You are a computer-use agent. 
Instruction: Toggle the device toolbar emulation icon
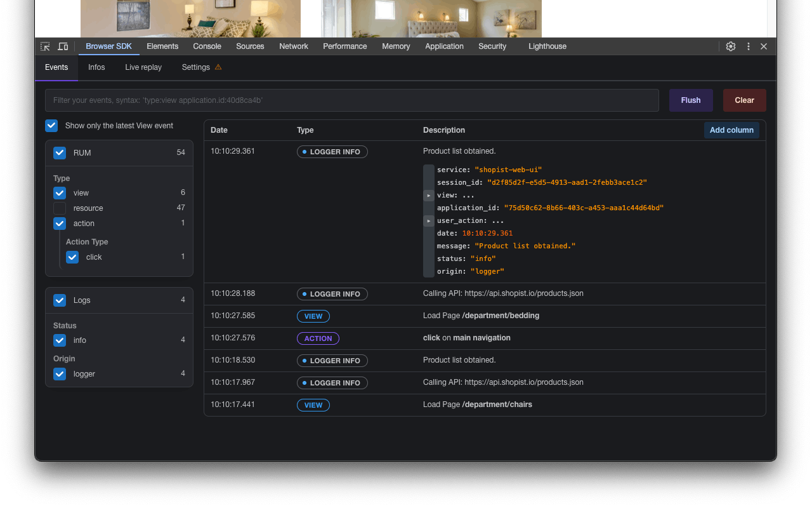(62, 46)
